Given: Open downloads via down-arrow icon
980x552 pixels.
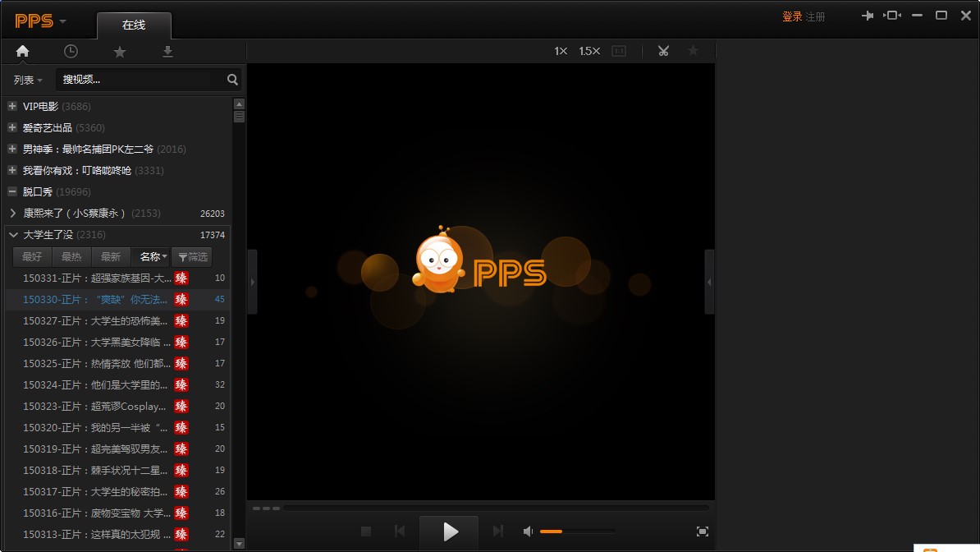Looking at the screenshot, I should [167, 51].
